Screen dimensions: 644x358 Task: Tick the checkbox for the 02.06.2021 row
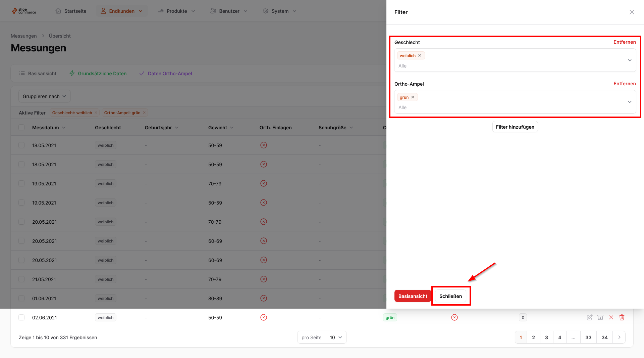[x=21, y=317]
